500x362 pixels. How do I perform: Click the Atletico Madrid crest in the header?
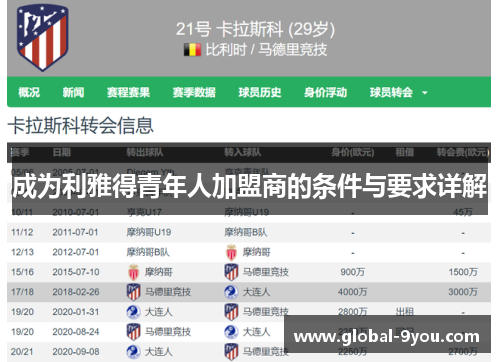click(43, 37)
